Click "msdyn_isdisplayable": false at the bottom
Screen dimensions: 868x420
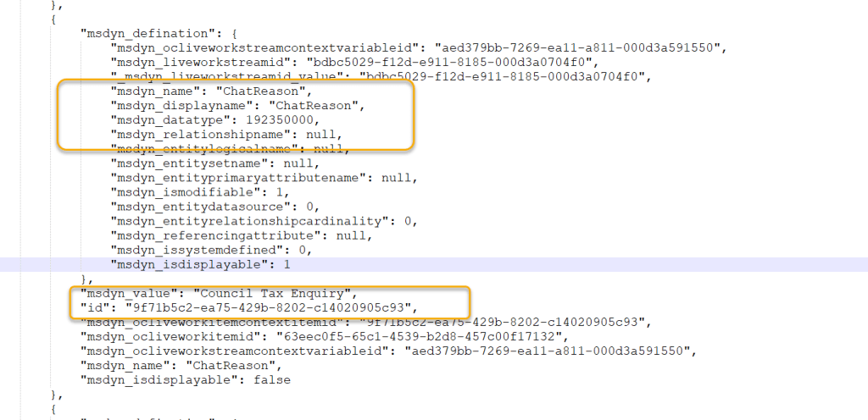click(x=186, y=379)
